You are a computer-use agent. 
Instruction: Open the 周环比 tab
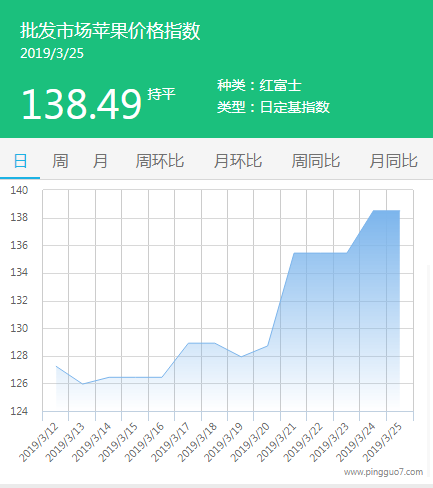160,161
